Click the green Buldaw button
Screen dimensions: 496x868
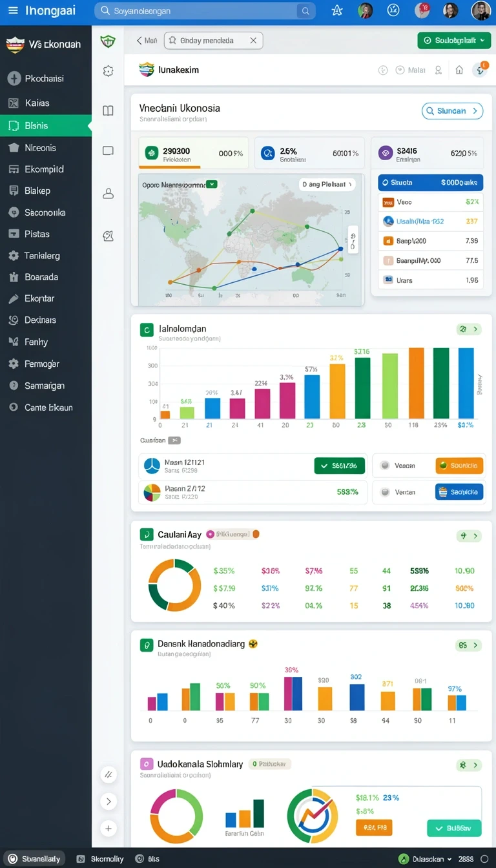click(x=454, y=828)
